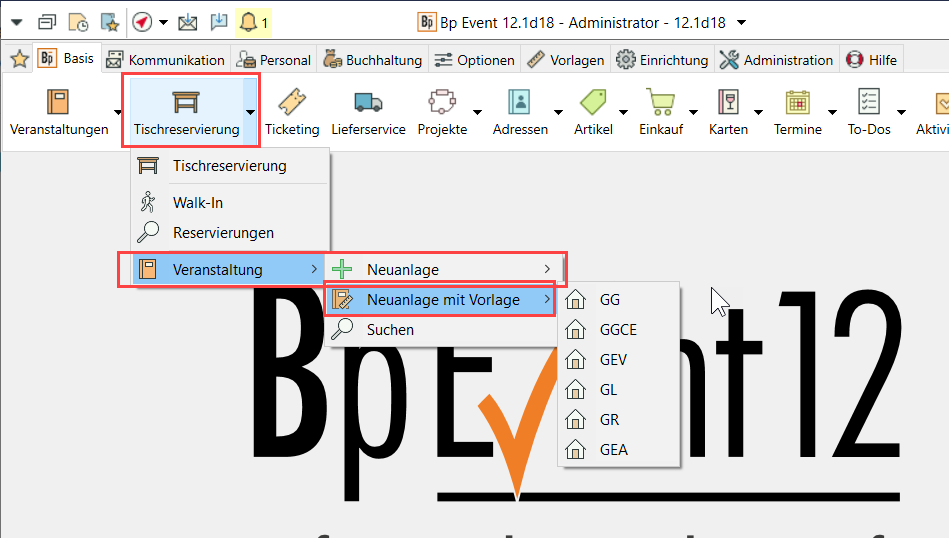Choose Reservierungen in the dropdown menu

[x=223, y=233]
